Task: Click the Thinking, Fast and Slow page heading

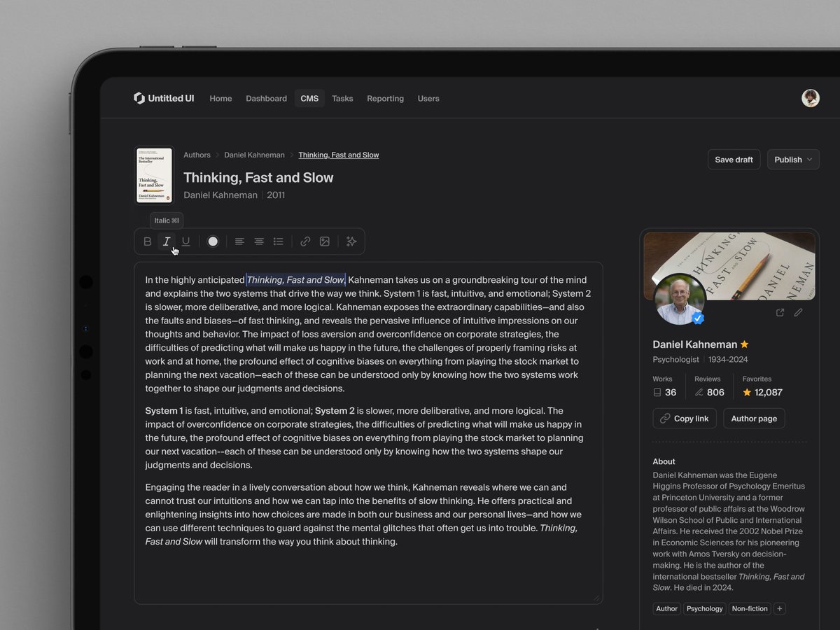Action: pyautogui.click(x=258, y=178)
